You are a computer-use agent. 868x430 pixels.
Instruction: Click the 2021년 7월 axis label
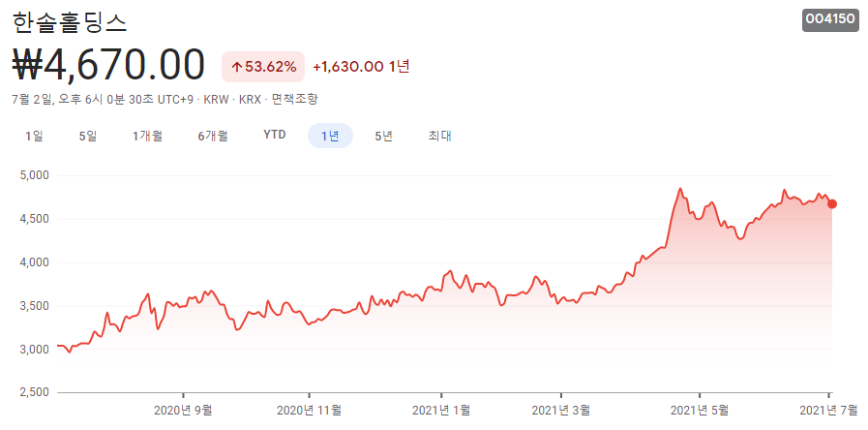(x=828, y=410)
